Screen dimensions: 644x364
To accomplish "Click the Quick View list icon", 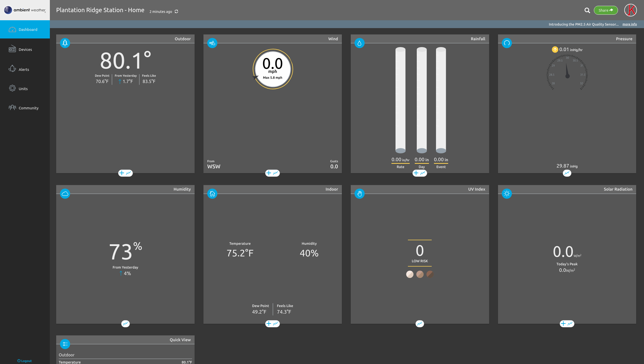I will tap(65, 344).
